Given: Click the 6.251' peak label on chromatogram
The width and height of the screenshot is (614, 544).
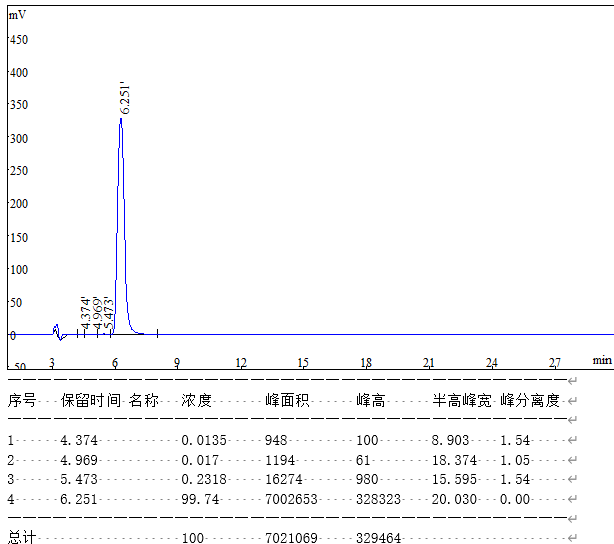Looking at the screenshot, I should pos(124,98).
